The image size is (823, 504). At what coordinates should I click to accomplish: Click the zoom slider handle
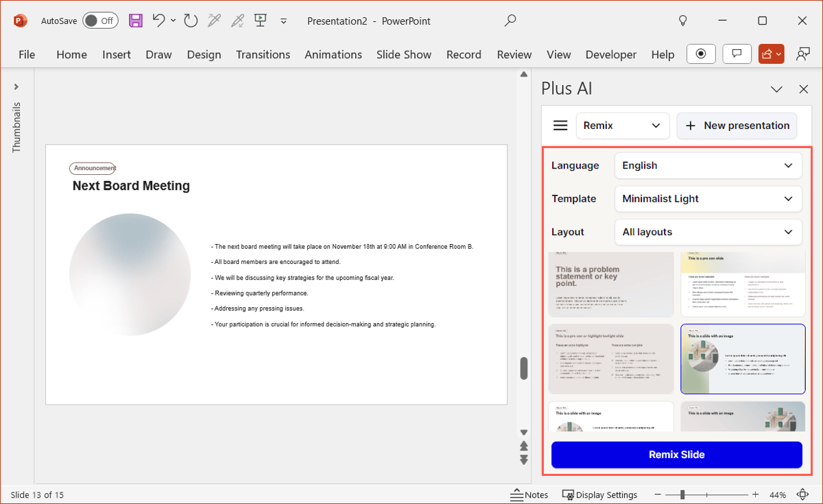tap(682, 494)
